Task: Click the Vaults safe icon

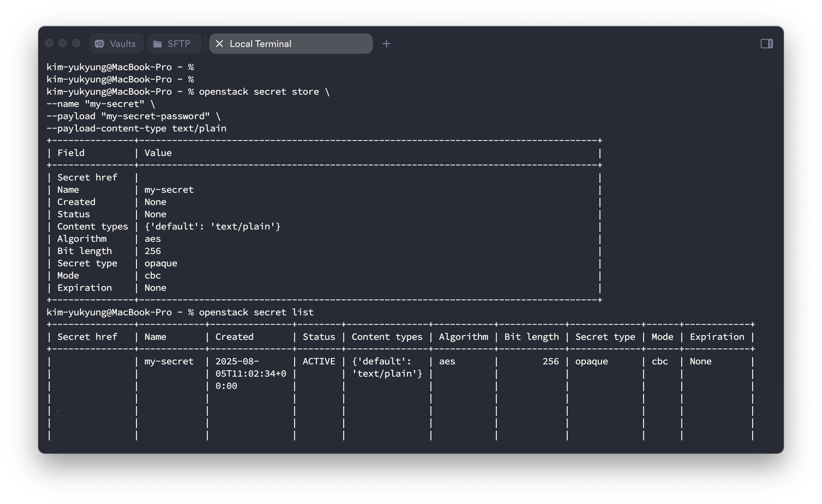Action: click(x=100, y=44)
